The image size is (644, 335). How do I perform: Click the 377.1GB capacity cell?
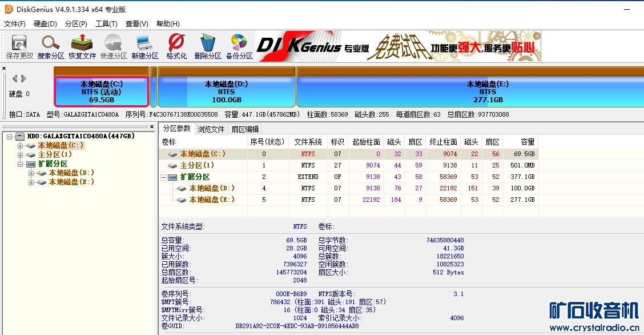[x=522, y=177]
